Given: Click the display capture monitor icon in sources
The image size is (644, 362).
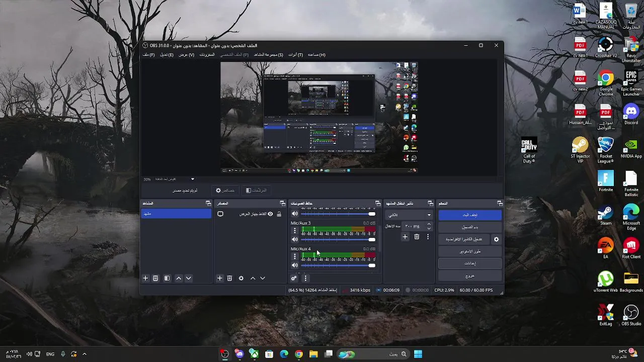Looking at the screenshot, I should [x=220, y=214].
